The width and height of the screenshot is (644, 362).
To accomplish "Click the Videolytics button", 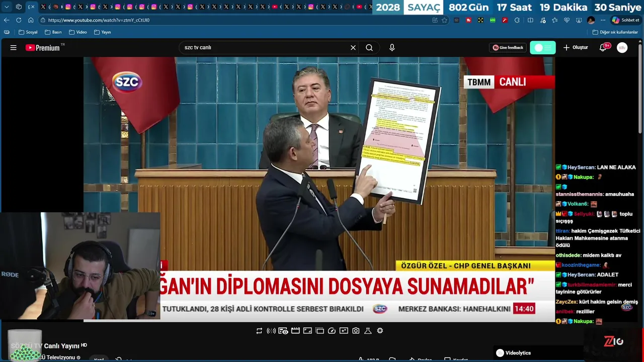I will click(x=513, y=353).
